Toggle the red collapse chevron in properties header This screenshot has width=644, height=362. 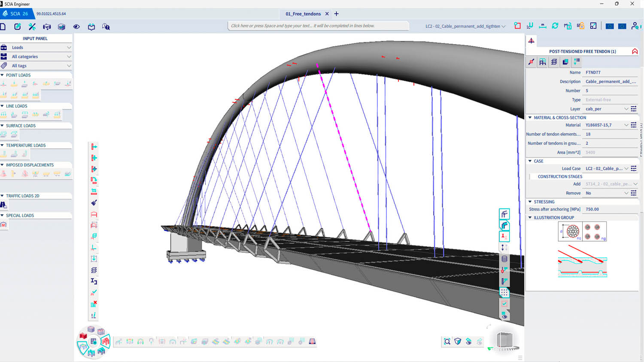click(x=635, y=51)
